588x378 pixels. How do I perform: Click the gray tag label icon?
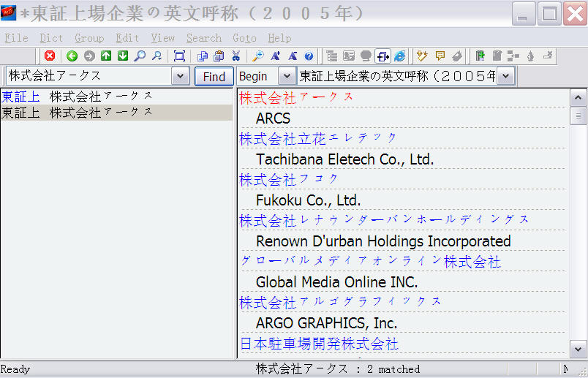point(457,56)
